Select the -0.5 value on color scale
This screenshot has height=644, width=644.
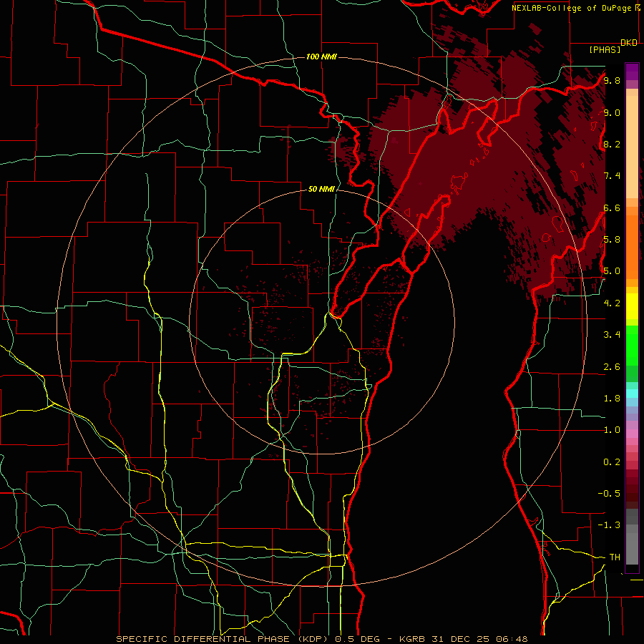(x=609, y=494)
